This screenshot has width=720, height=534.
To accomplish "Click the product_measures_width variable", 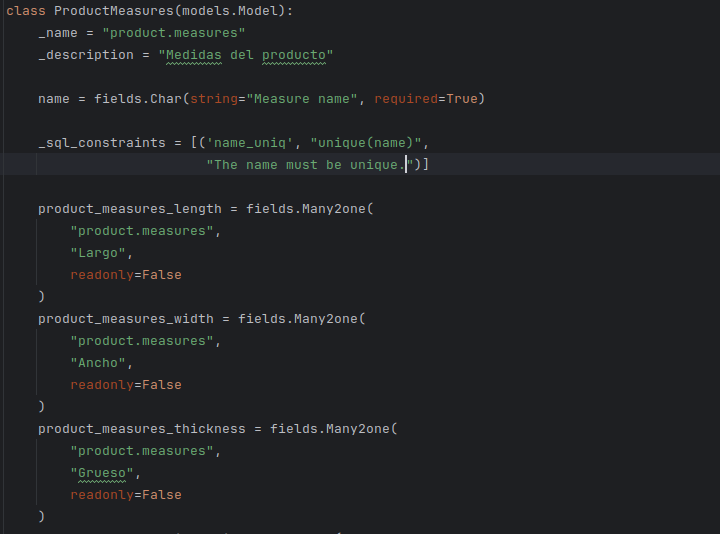I will [x=125, y=319].
